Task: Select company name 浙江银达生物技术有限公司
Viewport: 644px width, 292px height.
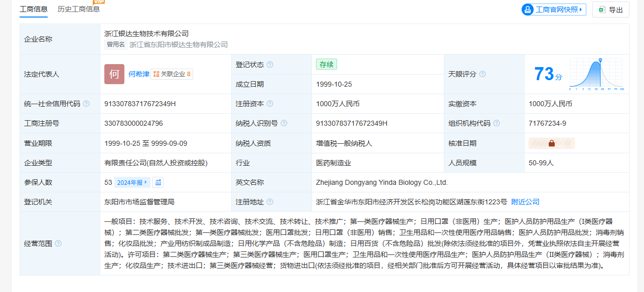Action: click(x=146, y=34)
